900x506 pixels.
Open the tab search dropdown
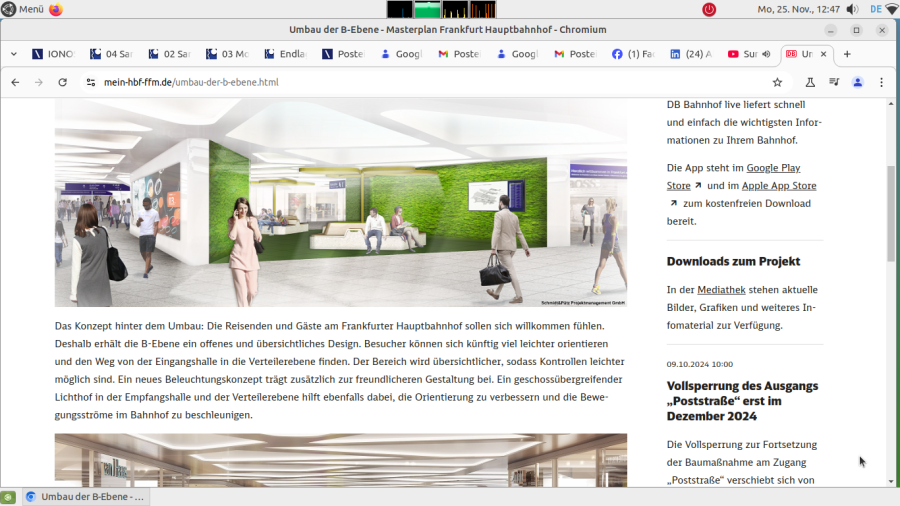[14, 54]
